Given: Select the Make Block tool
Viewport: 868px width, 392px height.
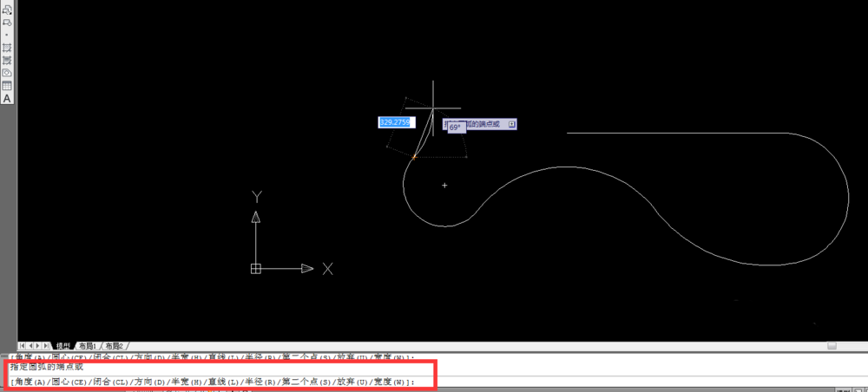Looking at the screenshot, I should (x=7, y=23).
